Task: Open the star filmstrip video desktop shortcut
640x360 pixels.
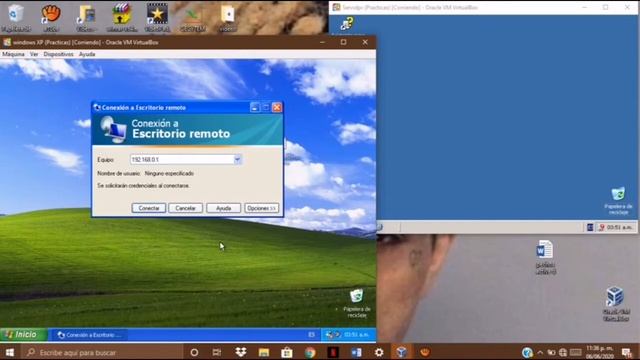Action: tap(157, 17)
